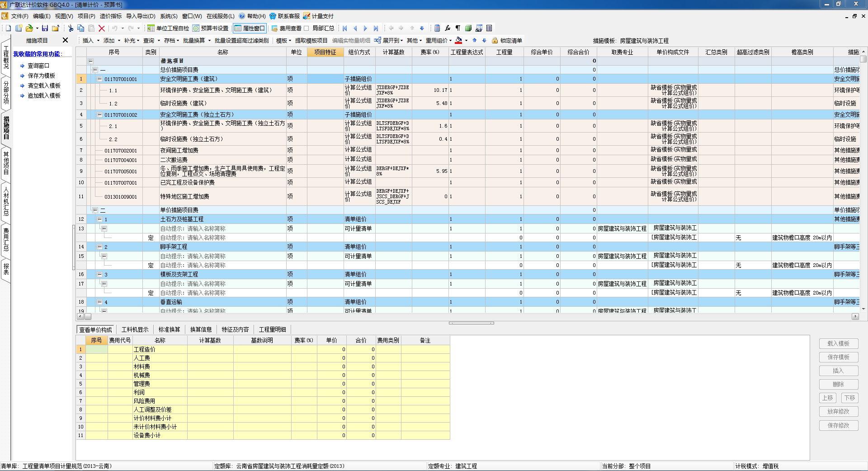Click the Redo arrow icon
This screenshot has height=471, width=868.
(x=131, y=28)
